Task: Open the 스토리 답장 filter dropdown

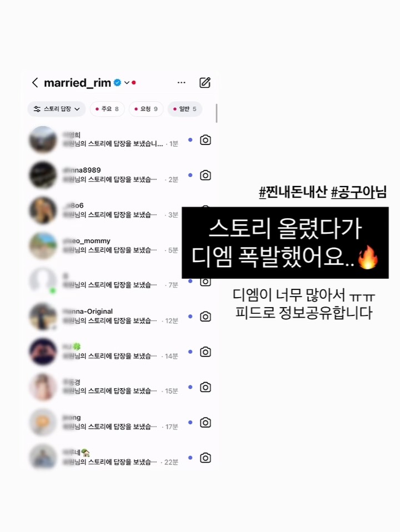Action: [56, 109]
